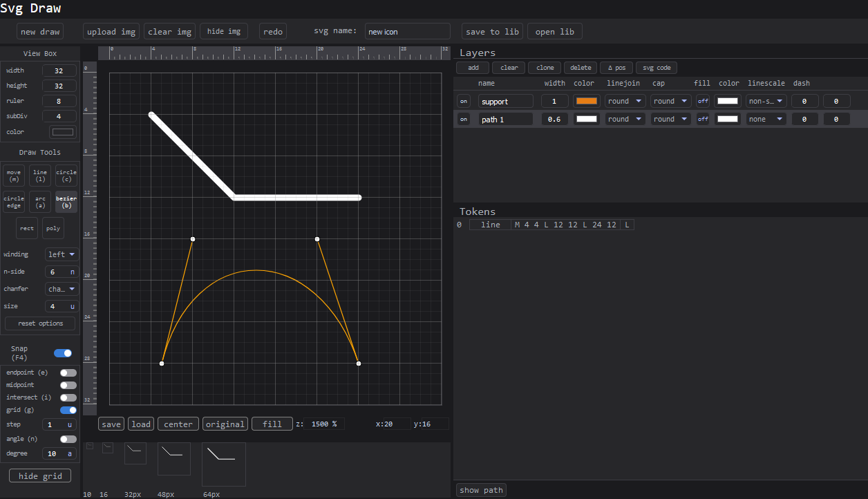This screenshot has width=868, height=499.
Task: Click the fill view button
Action: [x=272, y=424]
